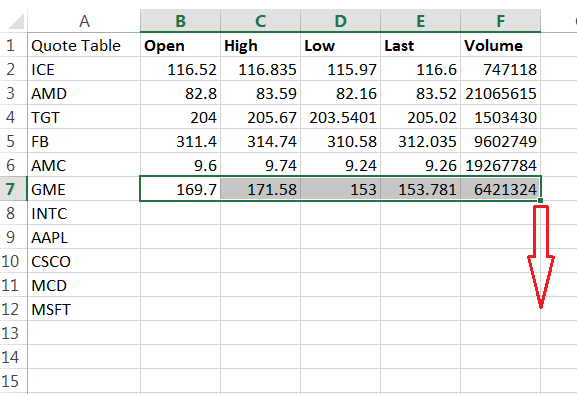Click the cell containing 9.74
Viewport: 577px width, 394px height.
(x=261, y=165)
